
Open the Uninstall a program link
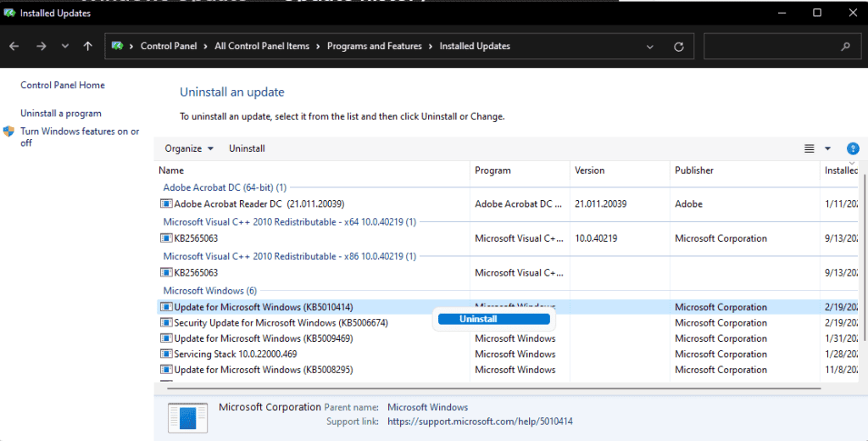click(x=61, y=113)
